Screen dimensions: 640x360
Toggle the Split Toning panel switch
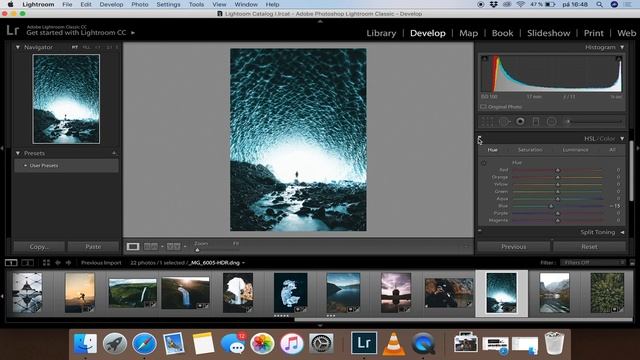pos(480,231)
